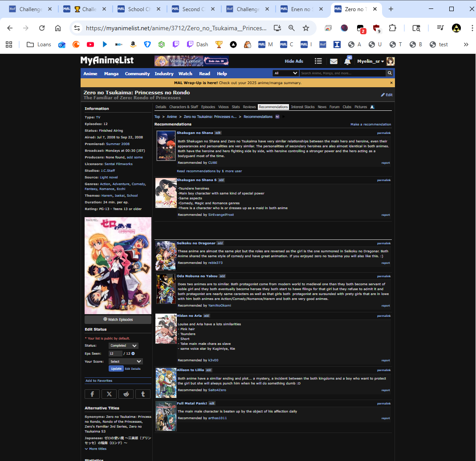Image resolution: width=476 pixels, height=461 pixels.
Task: Increment episodes seen with plus icon
Action: 133,354
